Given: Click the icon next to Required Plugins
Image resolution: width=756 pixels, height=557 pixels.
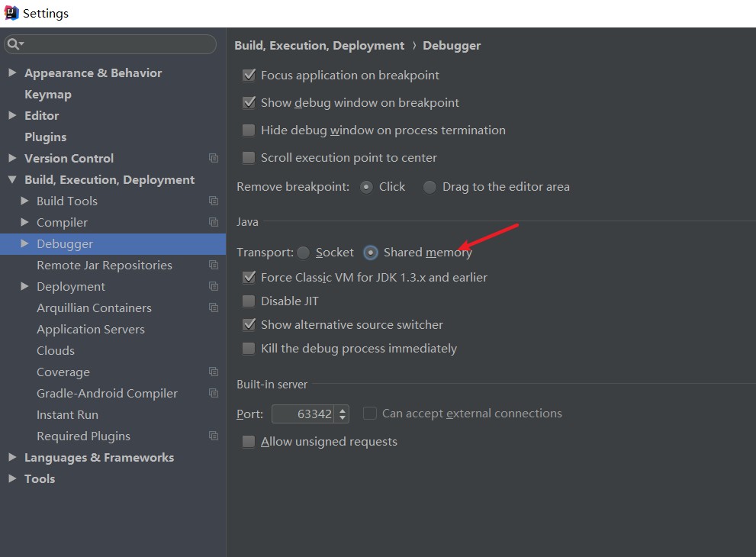Looking at the screenshot, I should [x=214, y=436].
